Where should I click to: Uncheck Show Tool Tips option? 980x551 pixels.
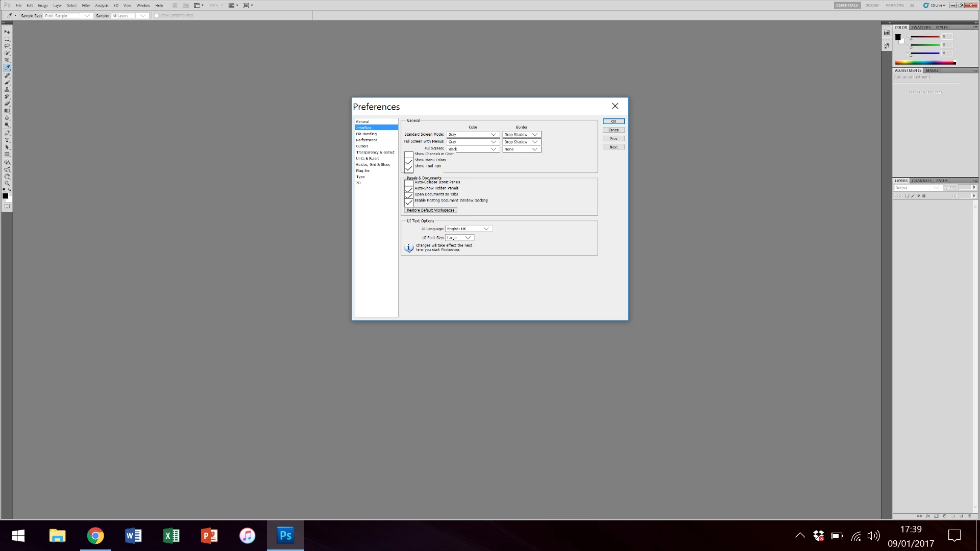tap(408, 167)
